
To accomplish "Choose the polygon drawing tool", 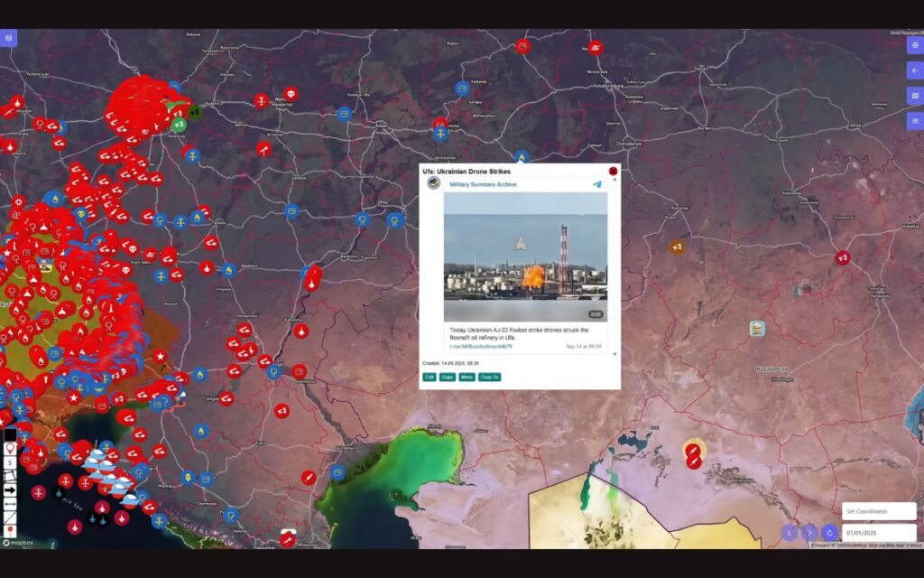I will click(10, 476).
